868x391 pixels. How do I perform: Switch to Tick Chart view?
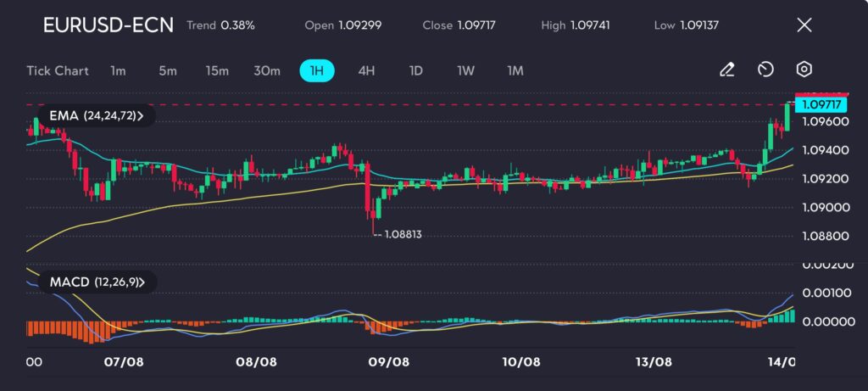coord(58,70)
